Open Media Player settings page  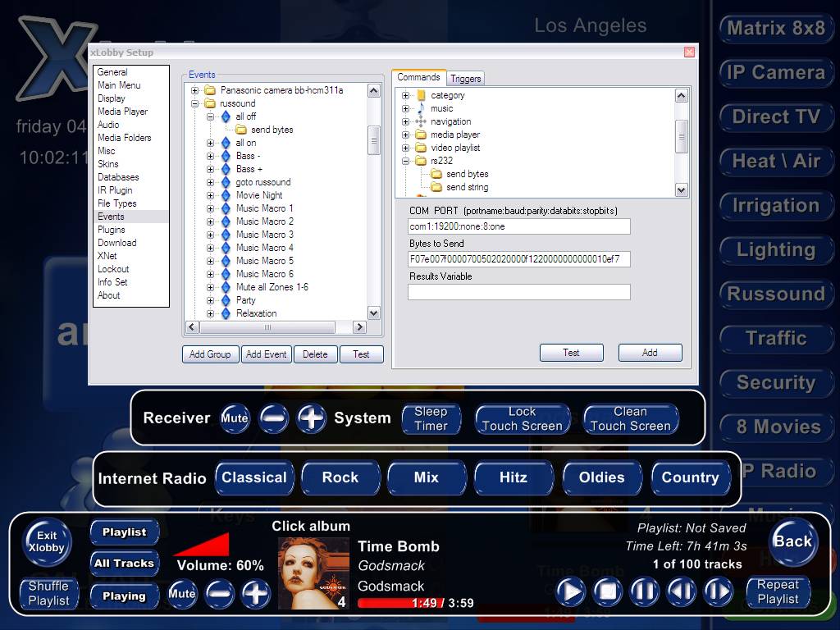pos(123,112)
